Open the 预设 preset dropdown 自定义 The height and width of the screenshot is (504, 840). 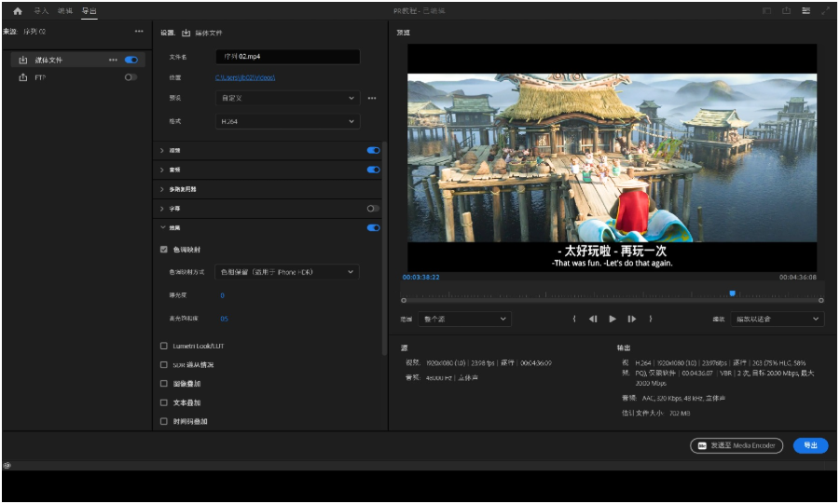pyautogui.click(x=288, y=98)
